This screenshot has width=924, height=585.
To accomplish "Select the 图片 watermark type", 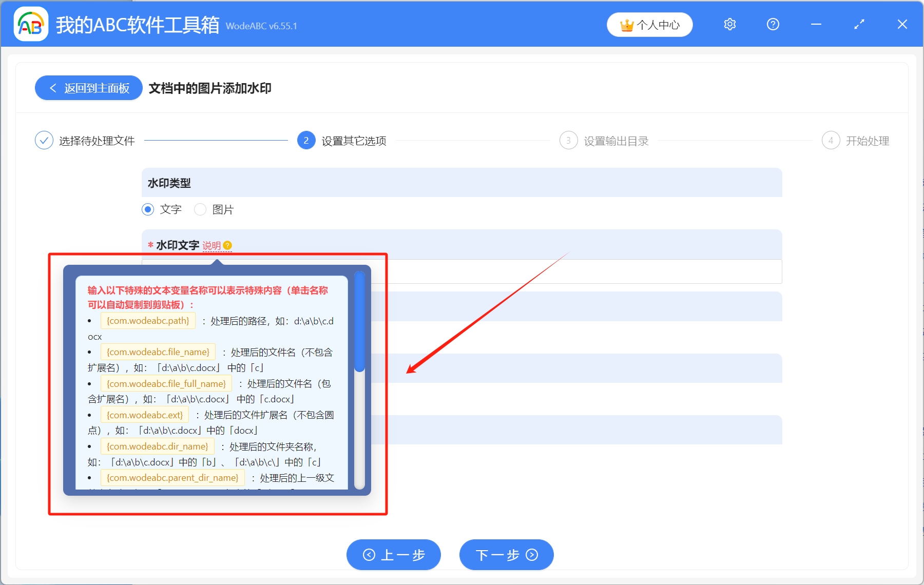I will 200,209.
